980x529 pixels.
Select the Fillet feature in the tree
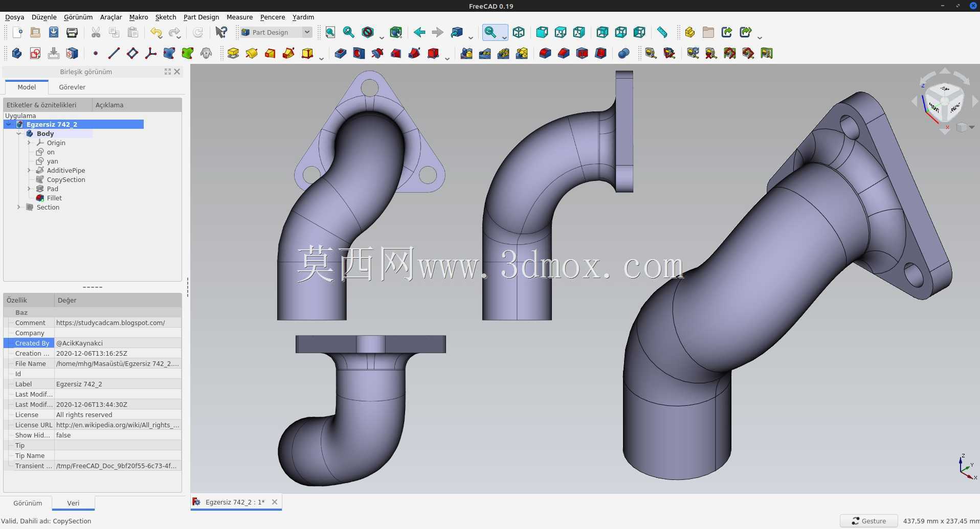[54, 198]
